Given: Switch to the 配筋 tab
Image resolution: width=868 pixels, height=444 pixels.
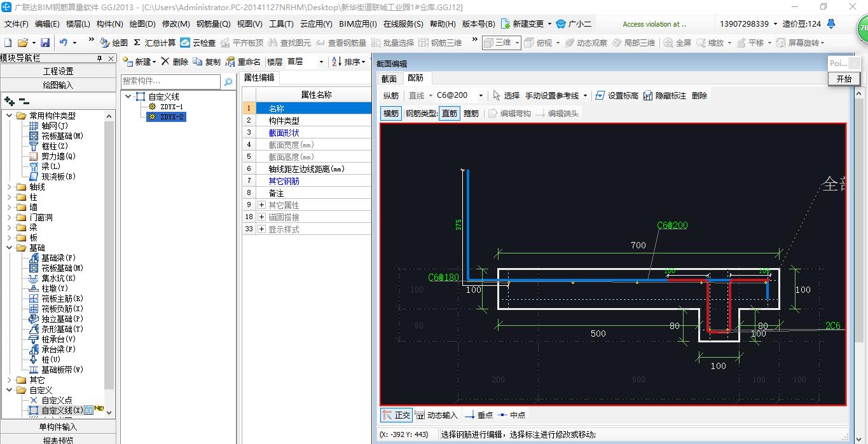Looking at the screenshot, I should 416,78.
